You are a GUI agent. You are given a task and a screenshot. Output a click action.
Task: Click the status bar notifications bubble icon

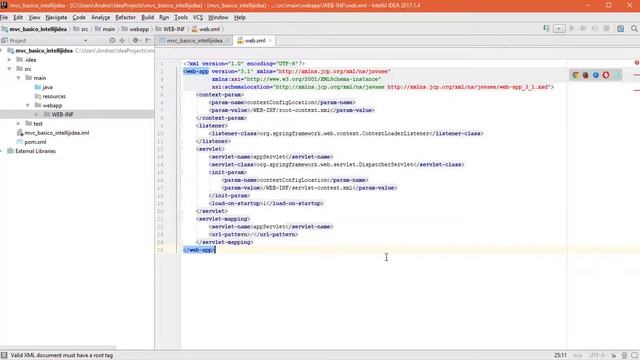click(x=634, y=356)
